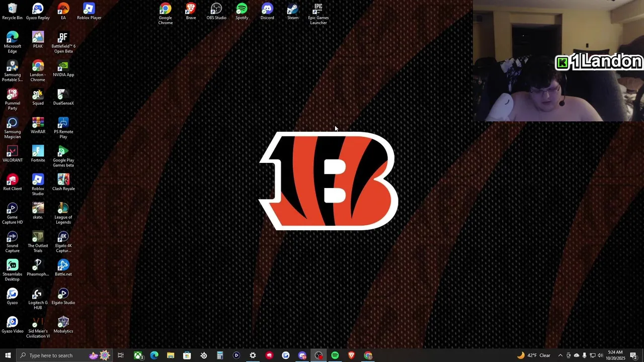Select the League of Legends icon

(x=63, y=214)
